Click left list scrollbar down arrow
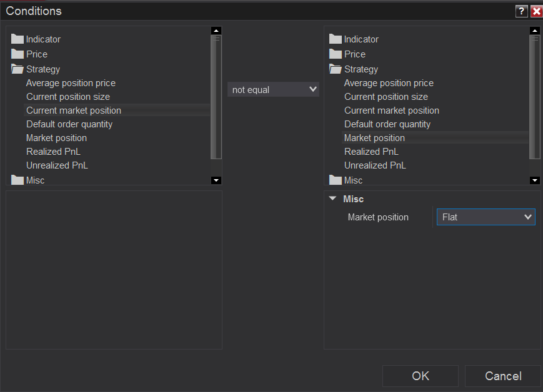The image size is (543, 392). coord(216,180)
